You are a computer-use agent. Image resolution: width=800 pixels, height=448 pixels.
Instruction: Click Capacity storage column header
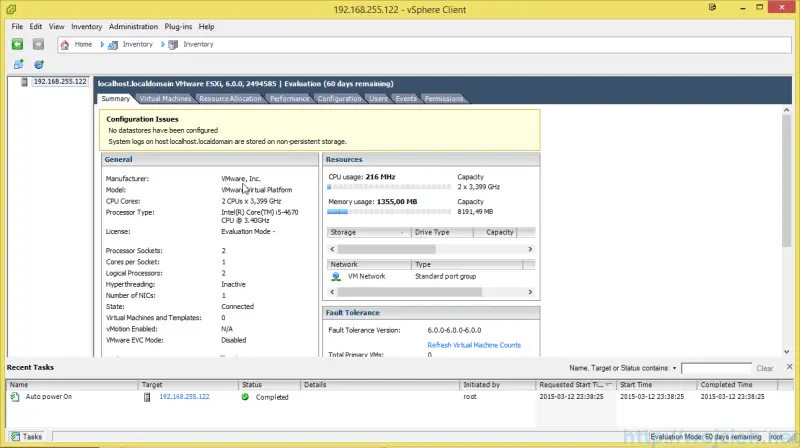tap(495, 232)
